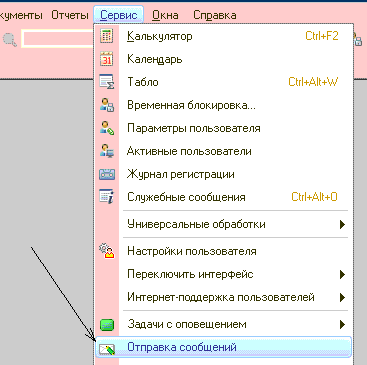367x365 pixels.
Task: Select the Отправка сообщений menu entry
Action: pos(223,347)
